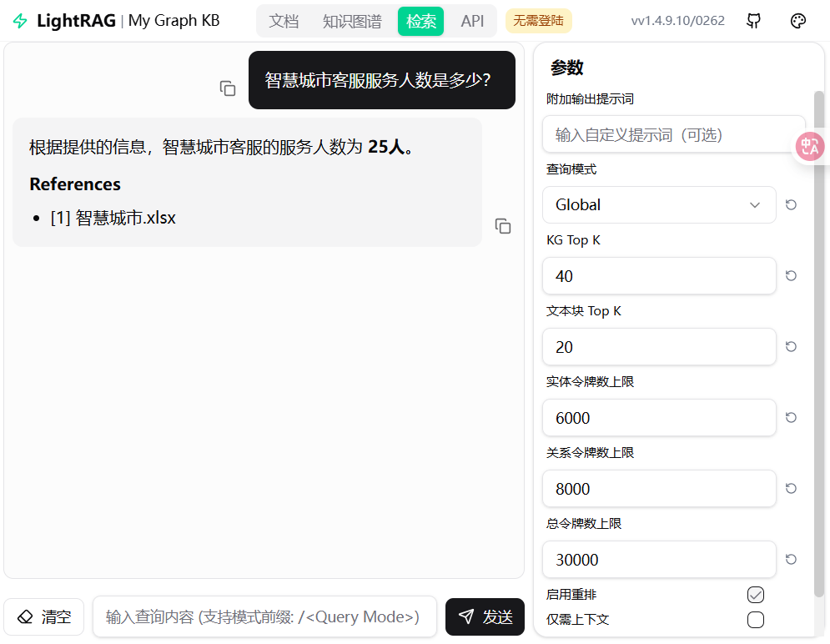Click the 发送 send button

pos(485,617)
